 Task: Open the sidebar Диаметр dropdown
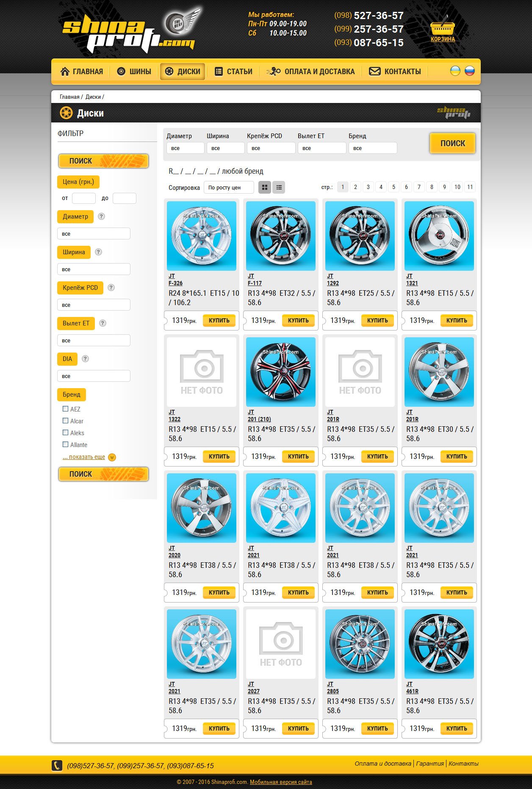(94, 234)
